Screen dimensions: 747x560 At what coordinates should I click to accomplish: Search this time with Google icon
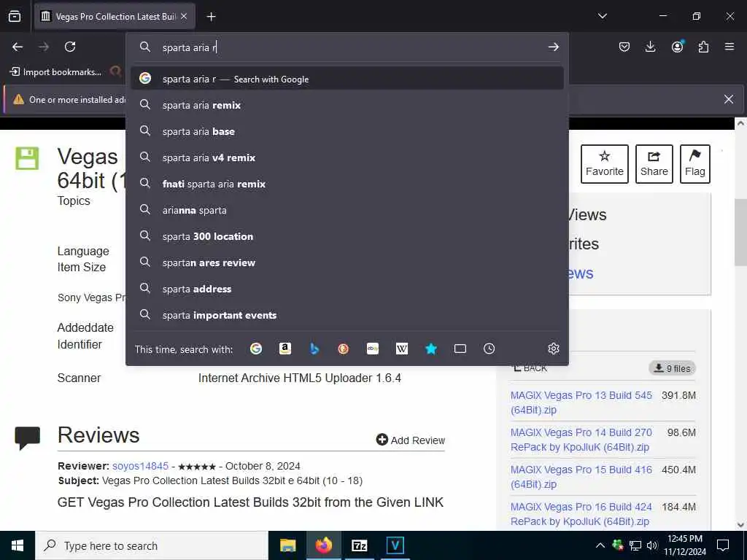tap(256, 349)
